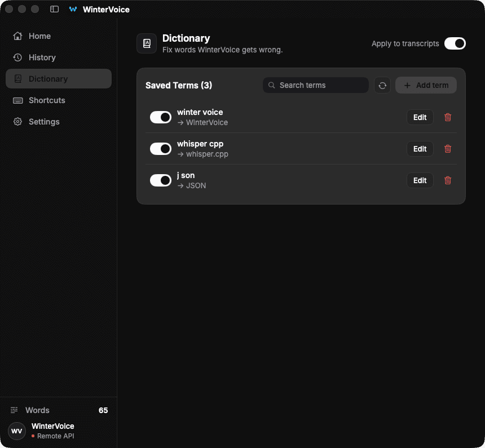Viewport: 485px width, 448px height.
Task: Click the "→ JSON" replacement text
Action: [192, 186]
